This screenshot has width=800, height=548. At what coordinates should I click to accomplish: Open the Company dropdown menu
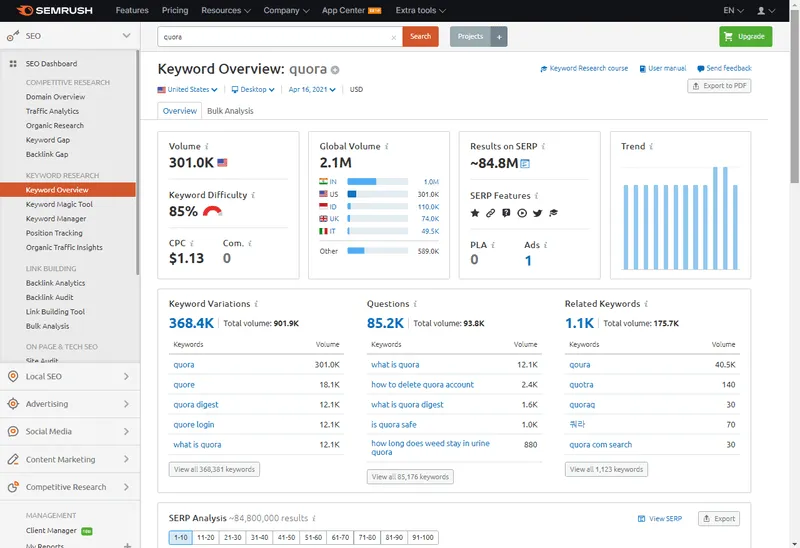[286, 10]
